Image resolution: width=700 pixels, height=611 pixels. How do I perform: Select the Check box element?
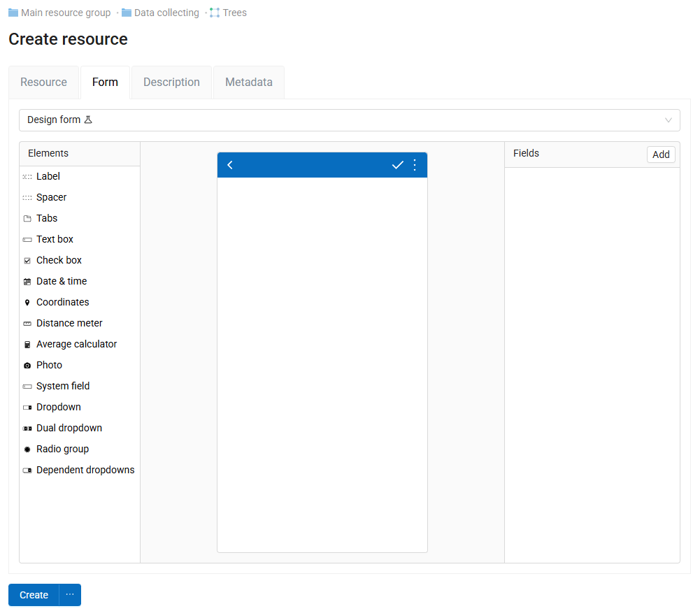59,260
